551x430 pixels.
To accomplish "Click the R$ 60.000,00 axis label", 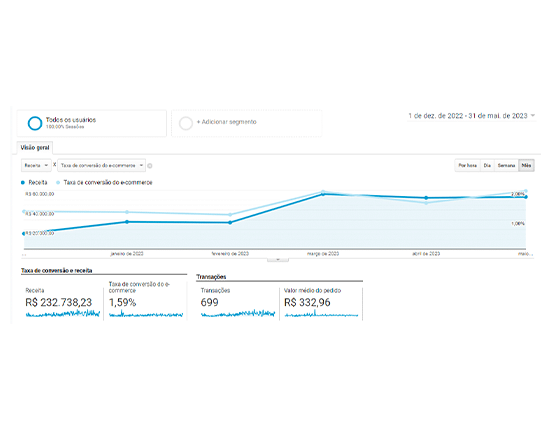I will tap(40, 194).
